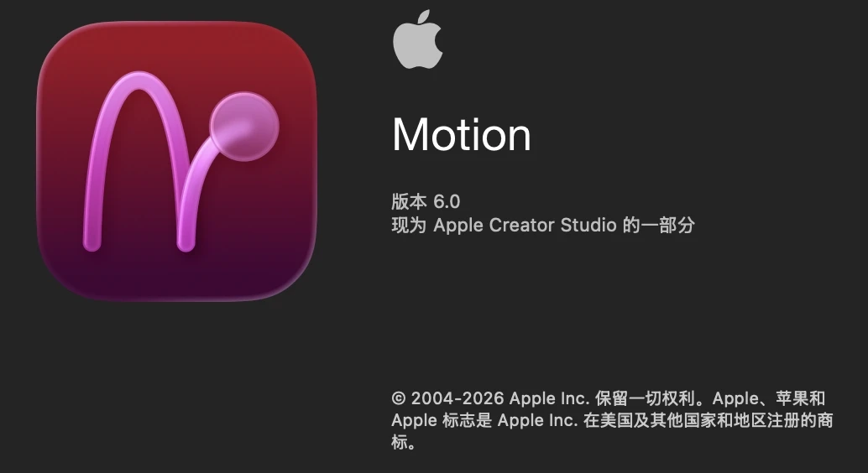Click the dark red top of Motion icon
This screenshot has width=868, height=473.
[x=176, y=44]
